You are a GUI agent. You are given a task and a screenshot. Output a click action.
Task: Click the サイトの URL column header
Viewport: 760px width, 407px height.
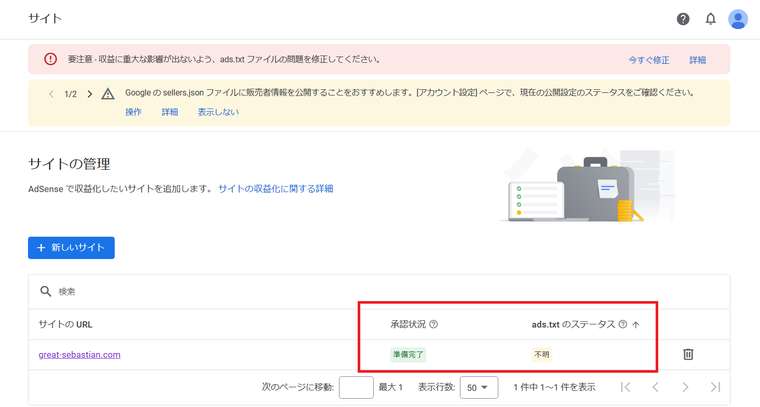click(x=65, y=324)
